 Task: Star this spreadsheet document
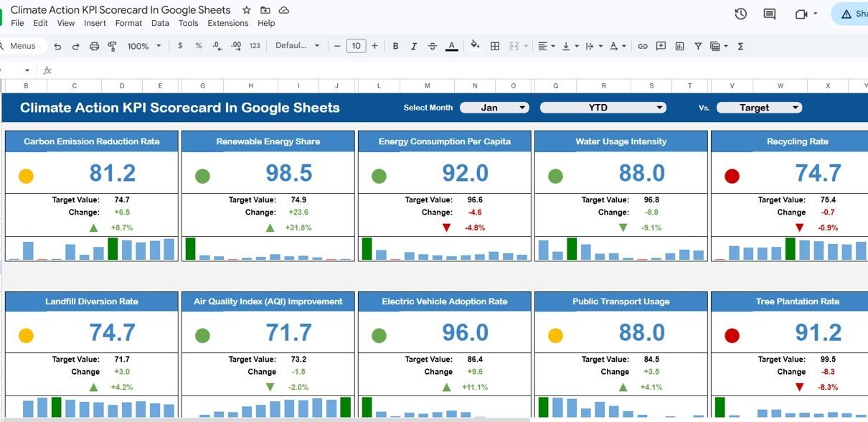click(247, 10)
